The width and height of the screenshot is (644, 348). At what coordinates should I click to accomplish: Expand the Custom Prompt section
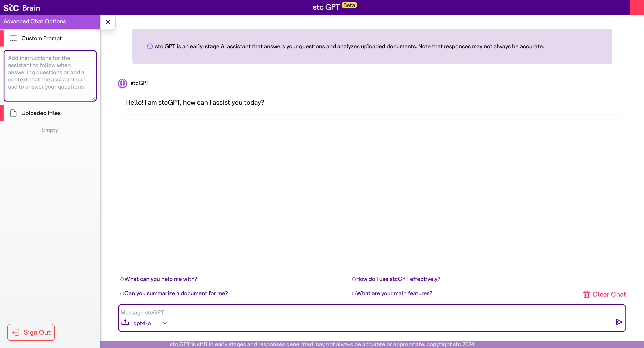(x=41, y=38)
